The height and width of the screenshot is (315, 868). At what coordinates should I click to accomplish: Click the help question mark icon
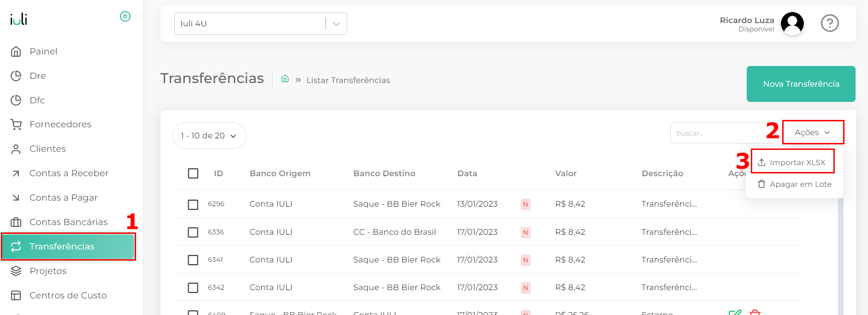(x=829, y=23)
